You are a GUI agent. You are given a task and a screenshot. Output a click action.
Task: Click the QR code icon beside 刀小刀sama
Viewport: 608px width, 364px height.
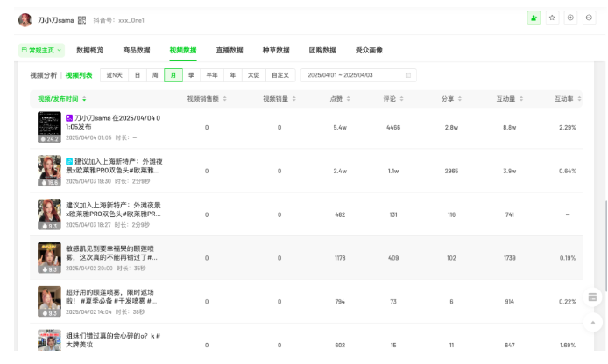click(81, 18)
